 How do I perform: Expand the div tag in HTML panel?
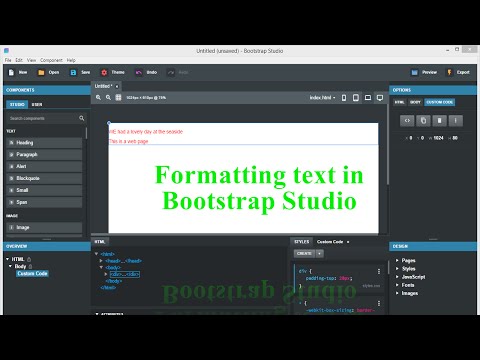pos(106,274)
